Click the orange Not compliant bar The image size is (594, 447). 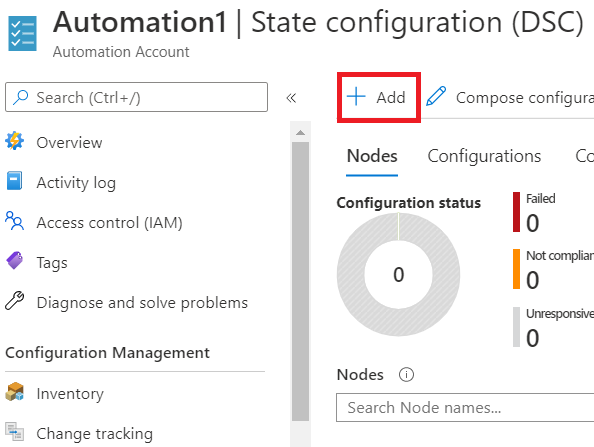point(516,269)
